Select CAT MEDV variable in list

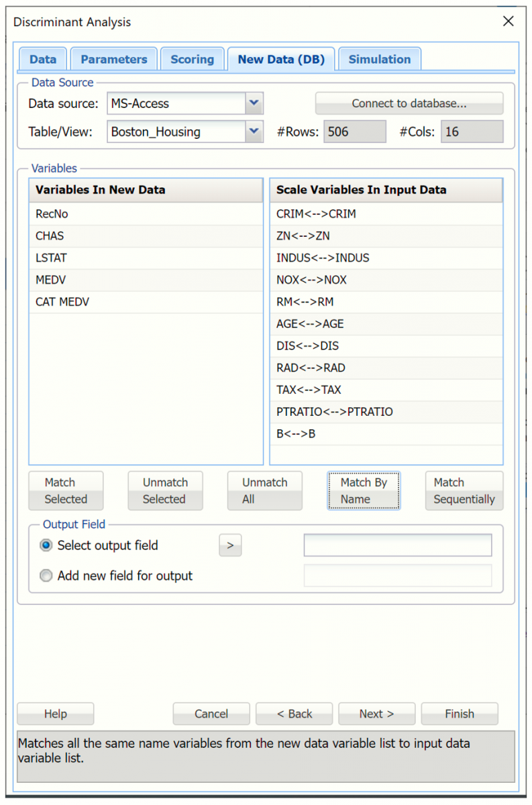click(62, 302)
